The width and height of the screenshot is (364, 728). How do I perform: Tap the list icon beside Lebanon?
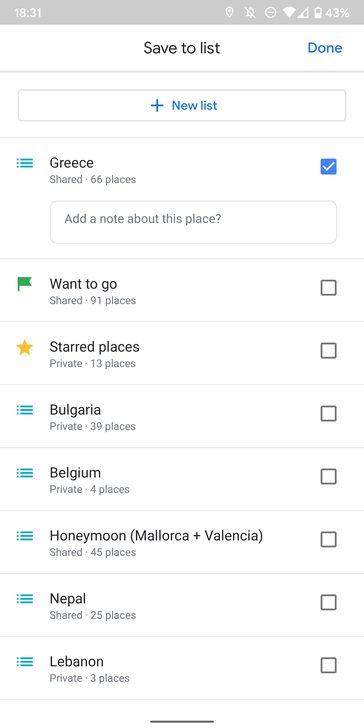tap(25, 662)
